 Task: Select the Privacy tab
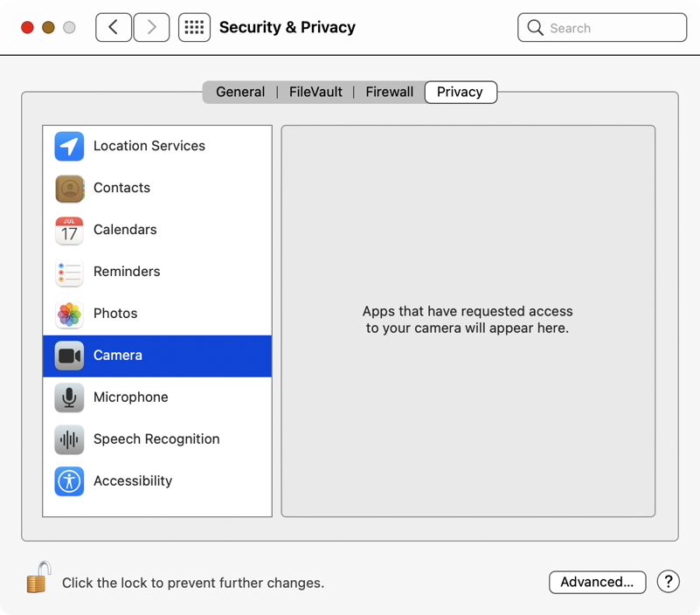pyautogui.click(x=460, y=92)
